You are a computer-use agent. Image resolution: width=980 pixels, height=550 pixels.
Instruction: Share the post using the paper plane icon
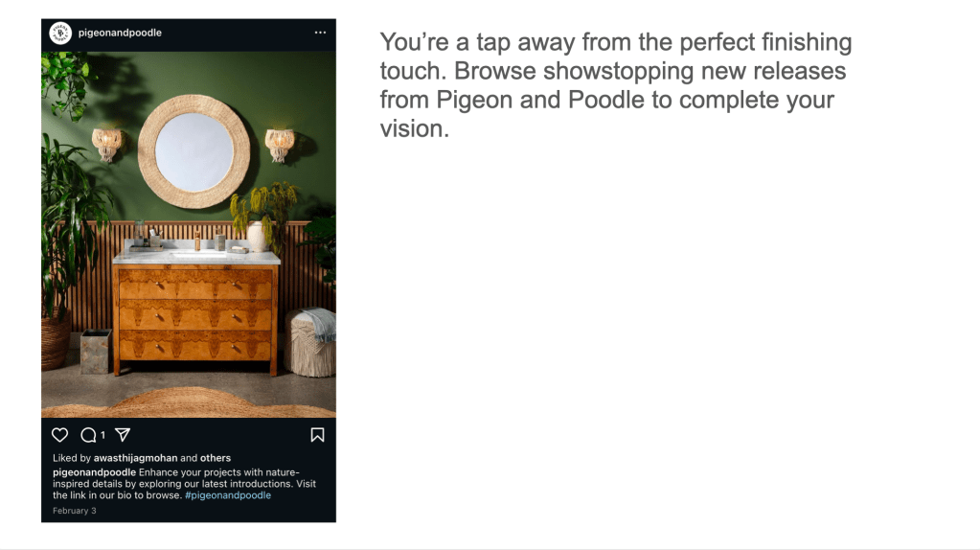click(122, 435)
